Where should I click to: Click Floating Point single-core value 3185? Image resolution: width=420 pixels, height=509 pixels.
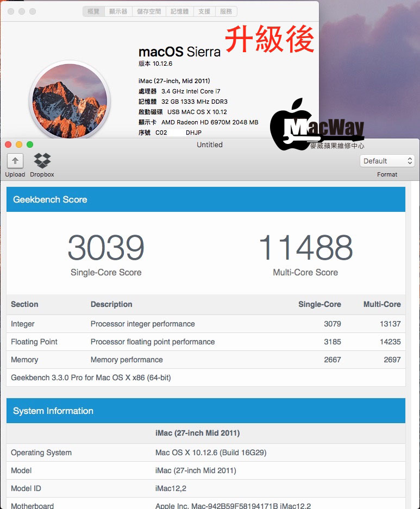[x=333, y=342]
